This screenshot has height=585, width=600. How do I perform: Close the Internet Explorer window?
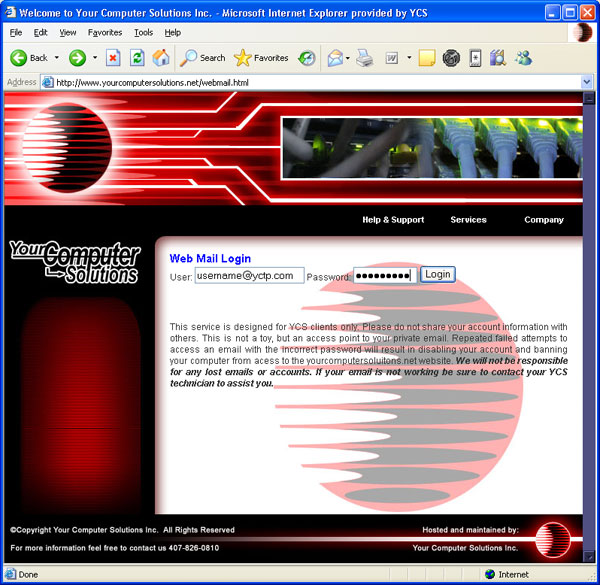click(x=587, y=13)
